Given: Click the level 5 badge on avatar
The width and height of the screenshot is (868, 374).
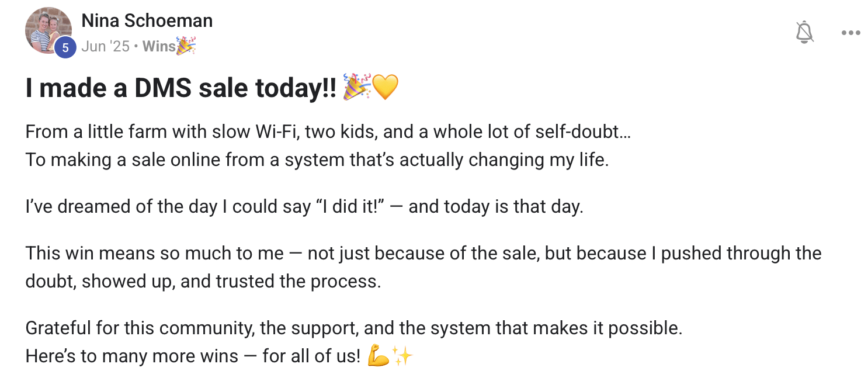Looking at the screenshot, I should (65, 48).
